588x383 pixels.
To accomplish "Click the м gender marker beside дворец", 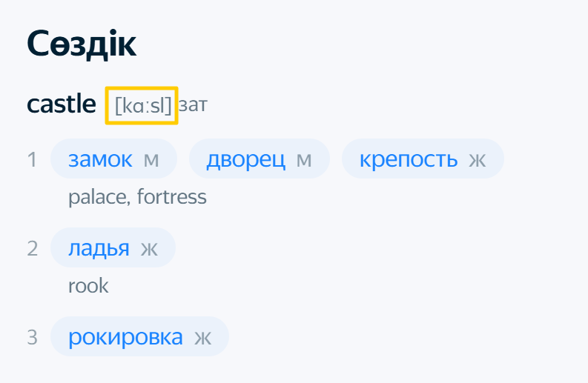I will pyautogui.click(x=304, y=160).
